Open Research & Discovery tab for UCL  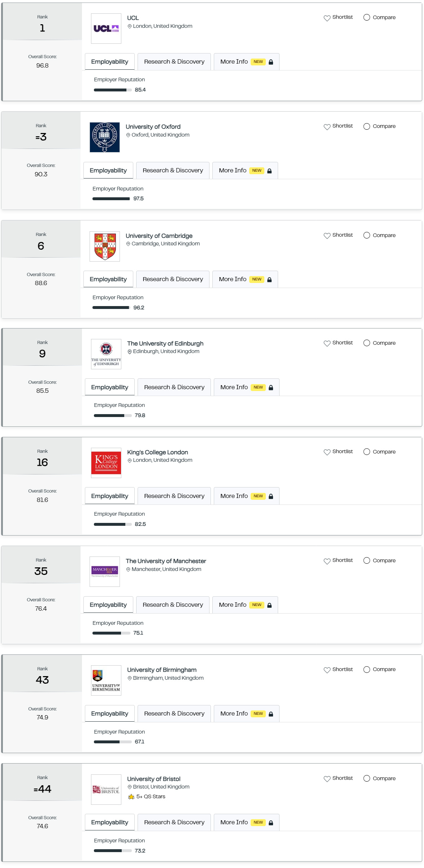(x=174, y=62)
